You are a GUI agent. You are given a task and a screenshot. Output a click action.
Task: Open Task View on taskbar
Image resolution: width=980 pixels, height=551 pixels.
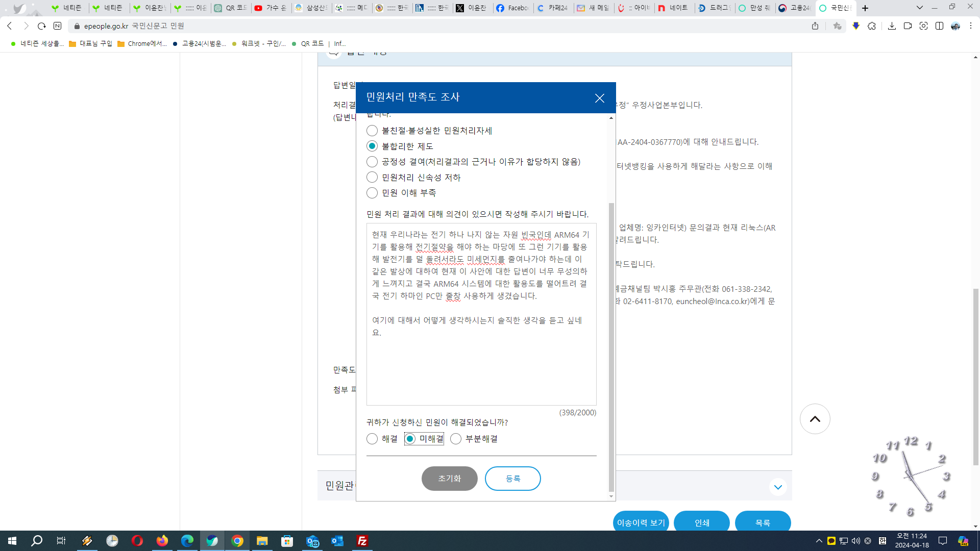coord(61,541)
